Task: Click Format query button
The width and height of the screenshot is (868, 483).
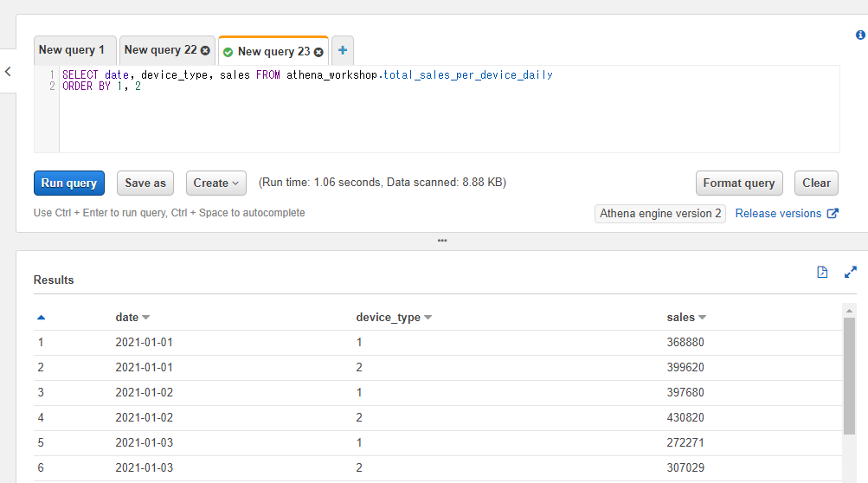Action: [x=739, y=183]
